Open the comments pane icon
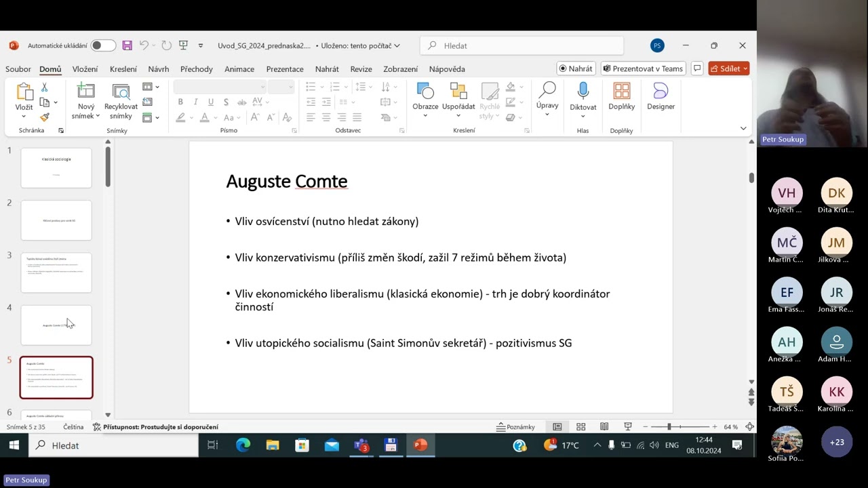 (x=696, y=68)
